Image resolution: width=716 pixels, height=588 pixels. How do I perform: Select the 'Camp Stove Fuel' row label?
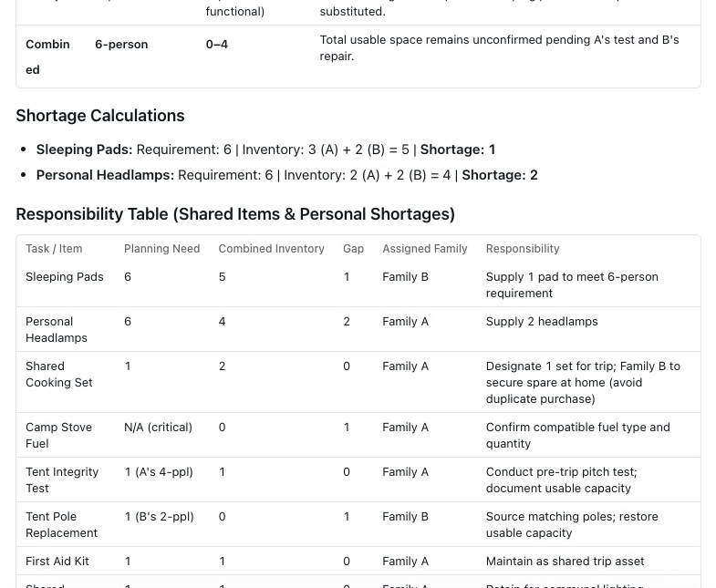58,436
